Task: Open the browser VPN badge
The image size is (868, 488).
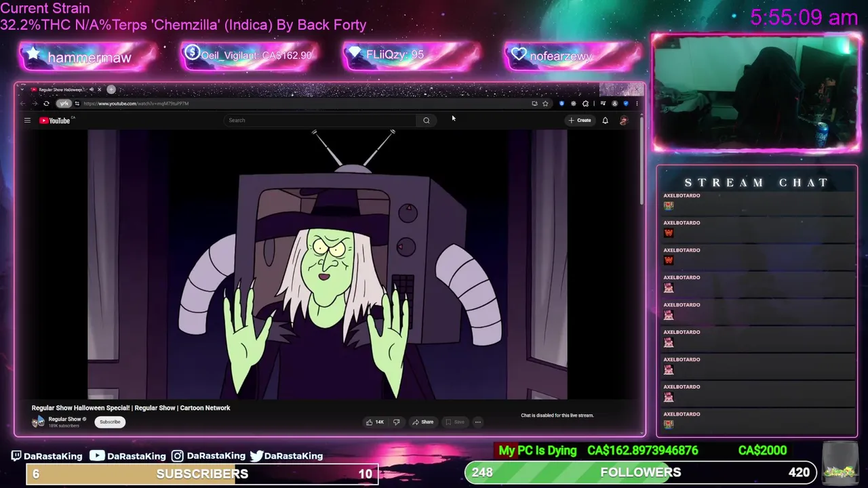Action: [x=64, y=104]
